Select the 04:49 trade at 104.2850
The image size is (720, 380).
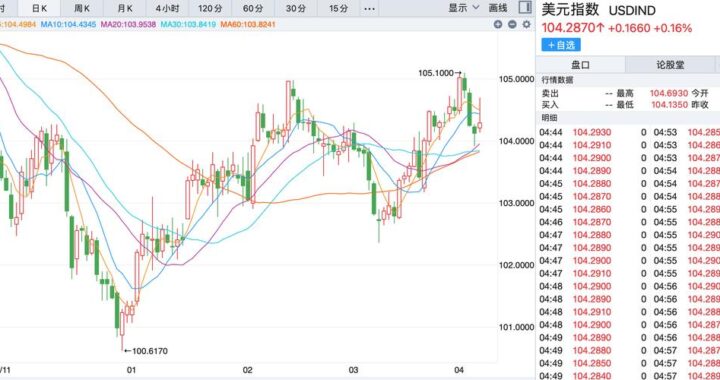tap(592, 363)
